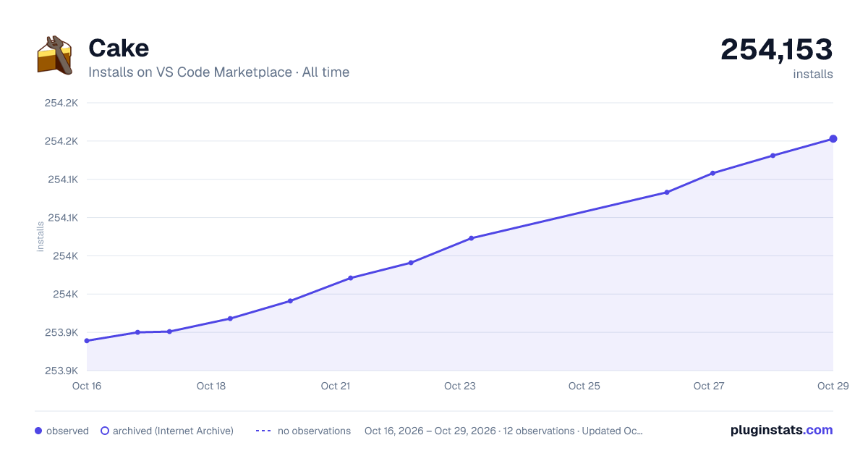This screenshot has width=868, height=456.
Task: Click the 'Installs on VS Code Marketplace · All time' subtitle
Action: click(x=218, y=72)
